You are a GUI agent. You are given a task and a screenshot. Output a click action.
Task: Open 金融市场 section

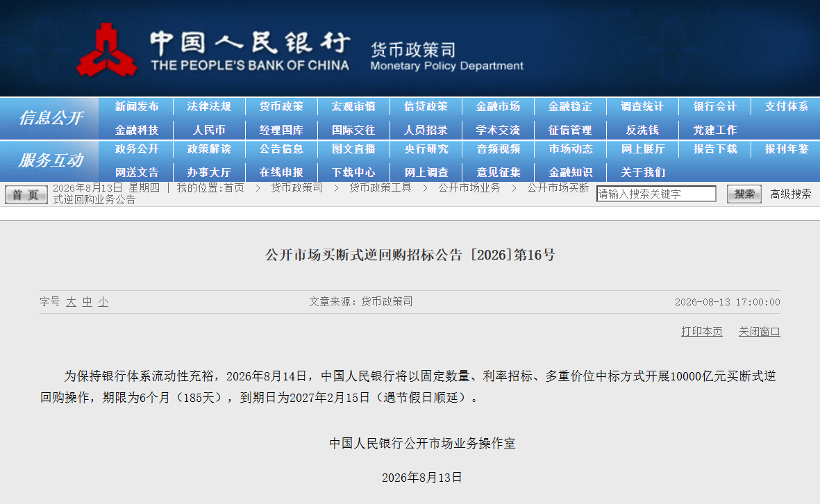coord(498,107)
